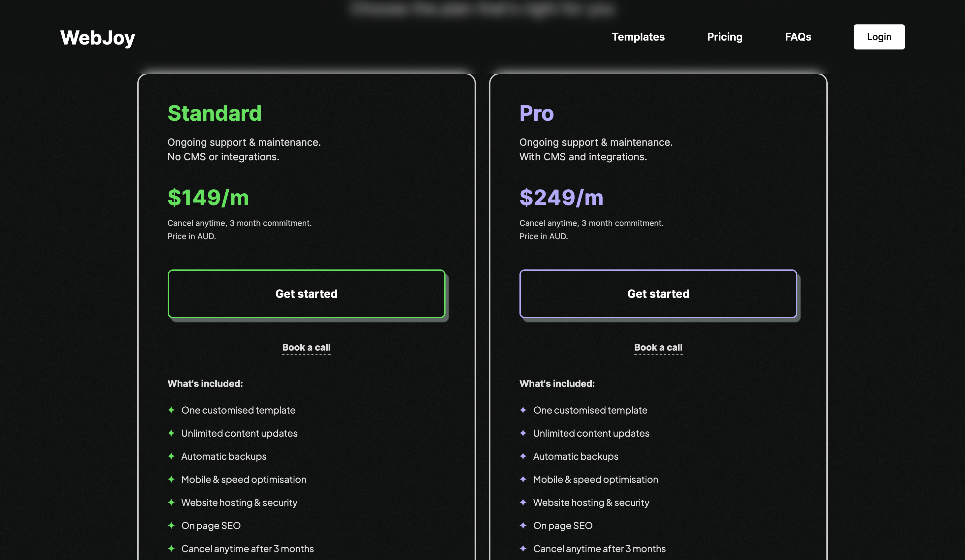965x560 pixels.
Task: Select the Pro plan heading
Action: click(x=537, y=113)
